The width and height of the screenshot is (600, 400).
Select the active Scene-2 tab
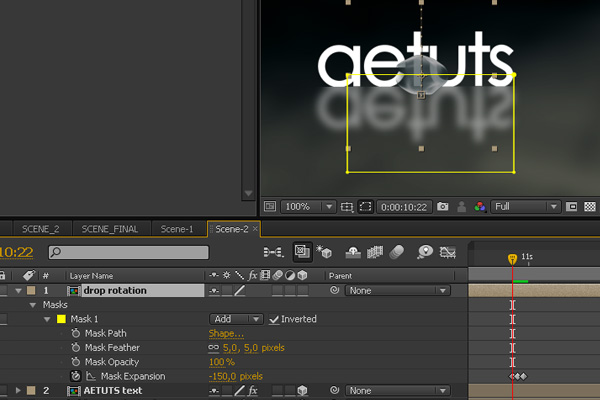[x=232, y=229]
